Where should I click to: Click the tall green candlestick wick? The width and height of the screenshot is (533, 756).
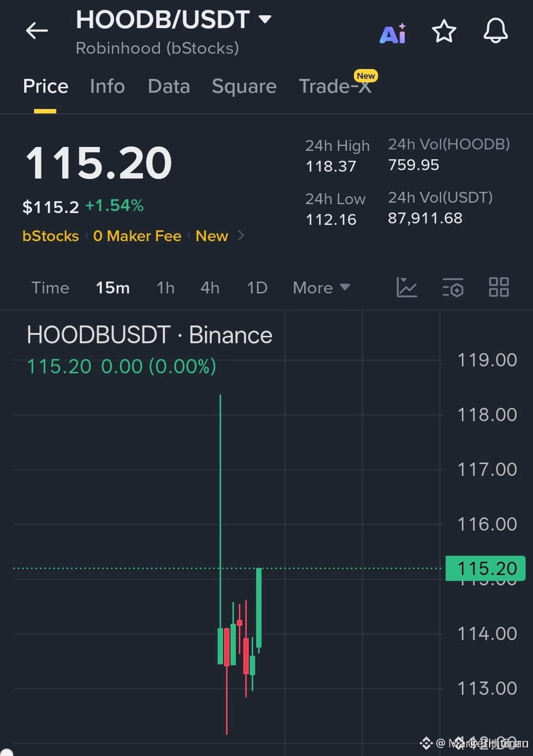click(220, 510)
